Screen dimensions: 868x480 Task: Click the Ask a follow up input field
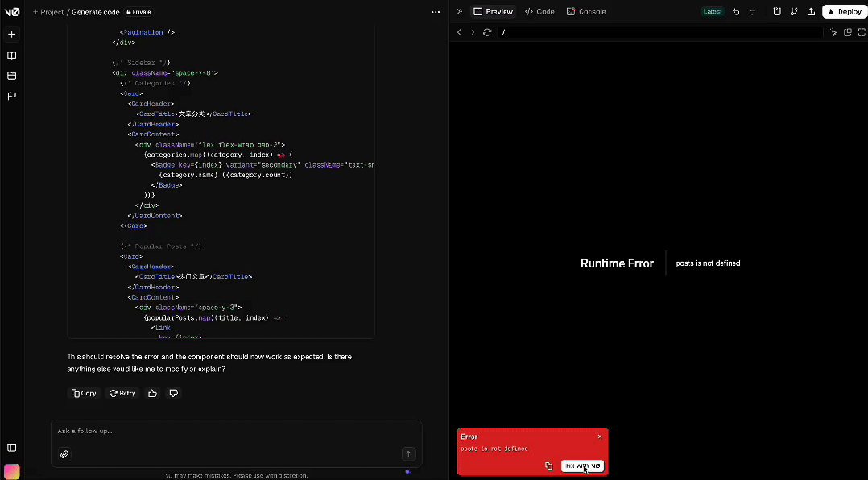click(x=225, y=432)
